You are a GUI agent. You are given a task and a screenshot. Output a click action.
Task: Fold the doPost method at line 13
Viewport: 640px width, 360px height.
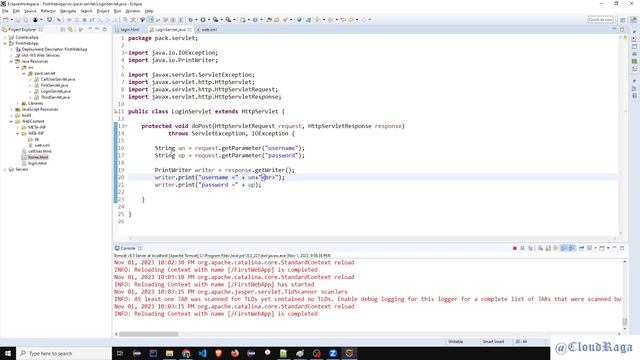tap(126, 126)
